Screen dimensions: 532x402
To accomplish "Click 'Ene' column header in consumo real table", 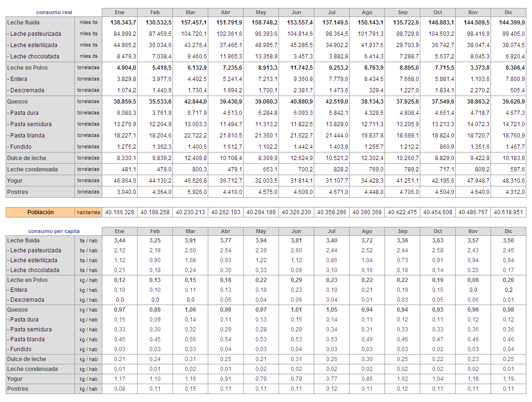I will click(119, 12).
